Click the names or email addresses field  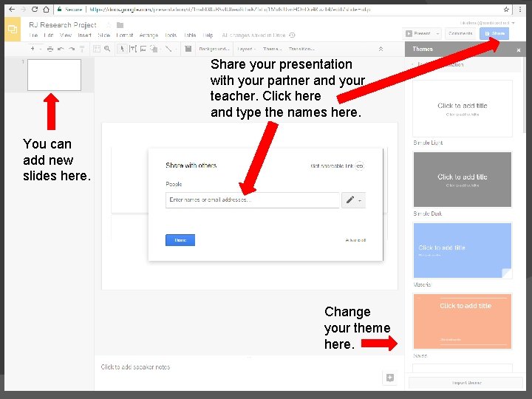click(253, 199)
